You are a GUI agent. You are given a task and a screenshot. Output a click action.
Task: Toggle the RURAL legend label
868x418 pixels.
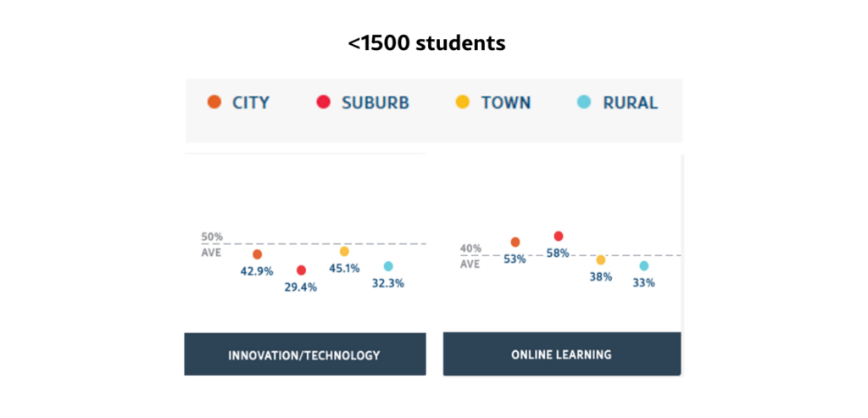click(x=630, y=103)
